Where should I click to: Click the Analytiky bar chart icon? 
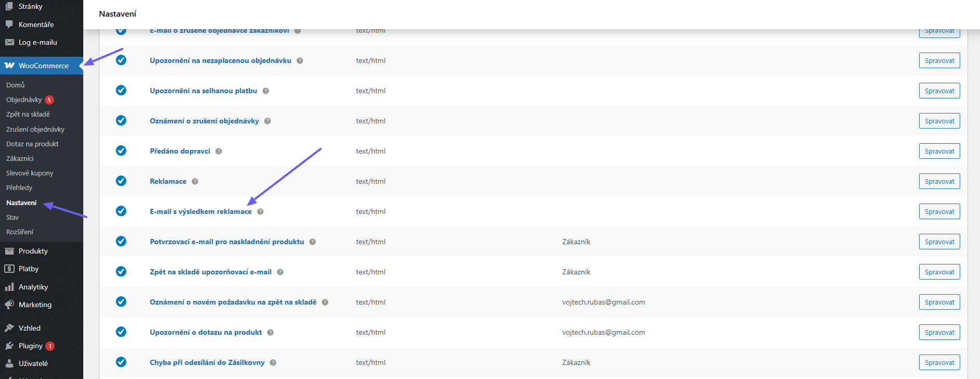pos(9,287)
